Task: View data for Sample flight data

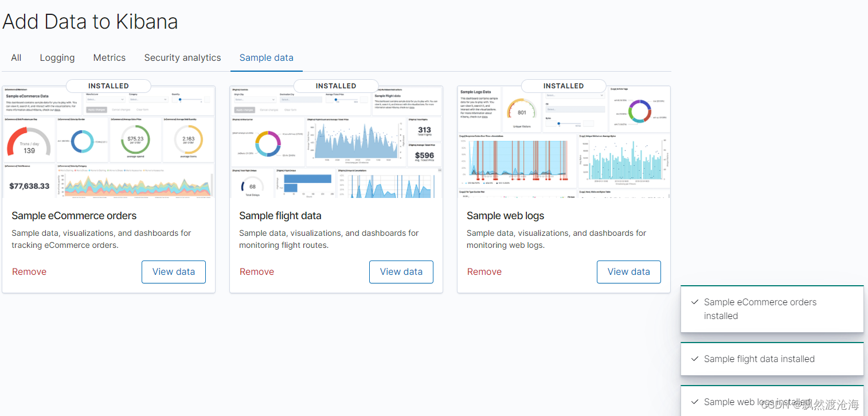Action: click(401, 272)
